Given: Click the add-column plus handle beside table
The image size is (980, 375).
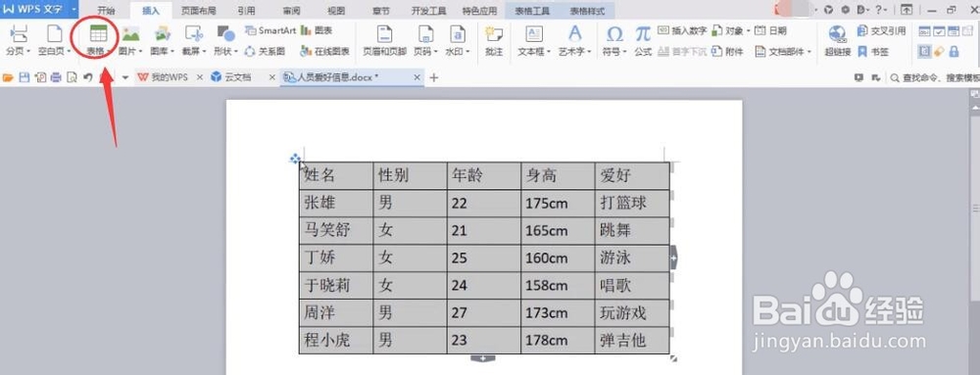Looking at the screenshot, I should click(x=674, y=257).
